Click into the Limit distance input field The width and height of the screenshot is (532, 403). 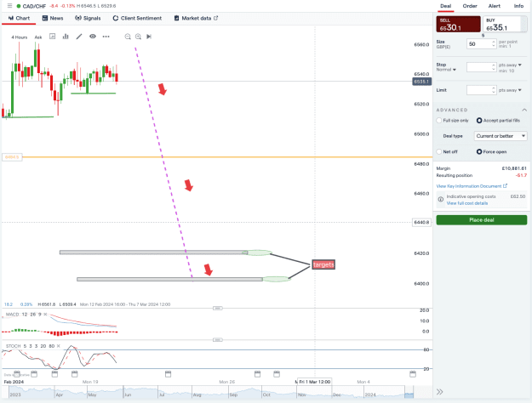click(x=478, y=90)
